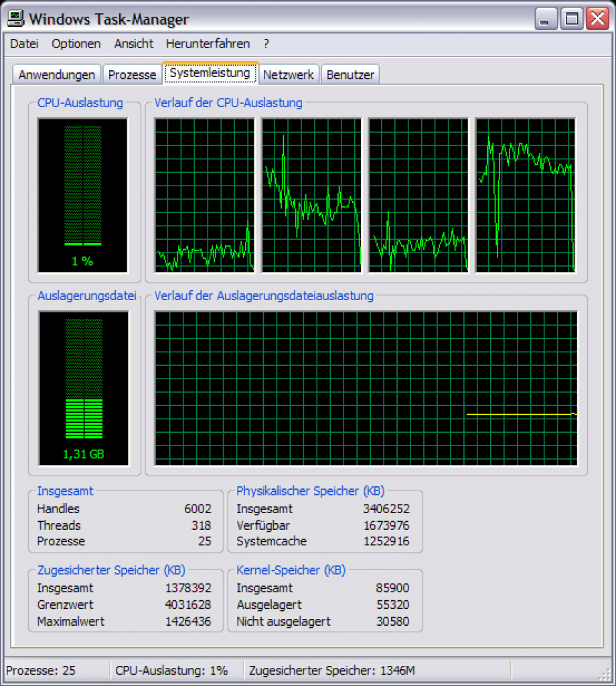Click status bar entry Prozesse: 25
This screenshot has height=686, width=616.
pos(41,670)
